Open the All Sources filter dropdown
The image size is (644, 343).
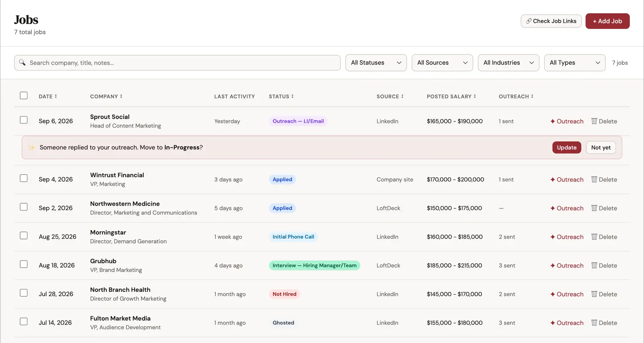pyautogui.click(x=442, y=62)
